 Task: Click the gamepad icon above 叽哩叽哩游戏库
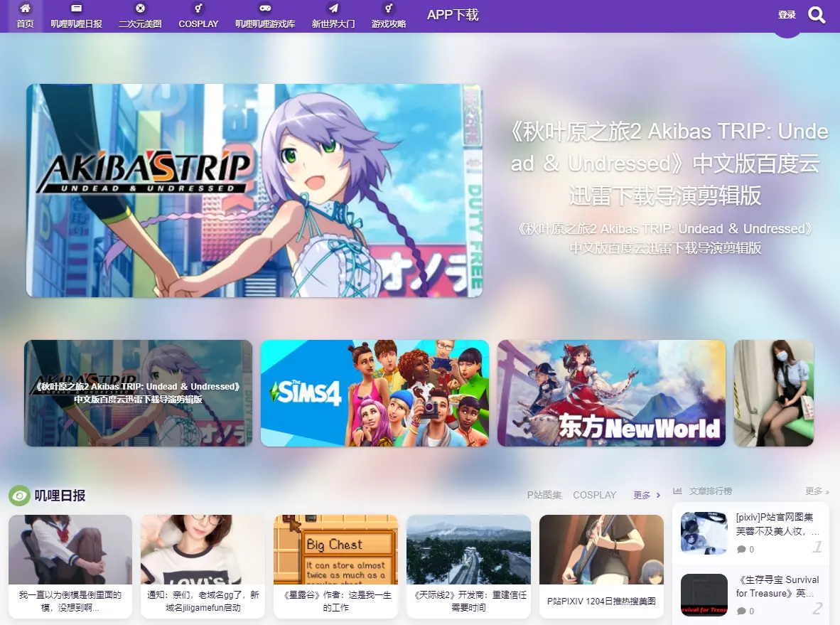click(265, 8)
